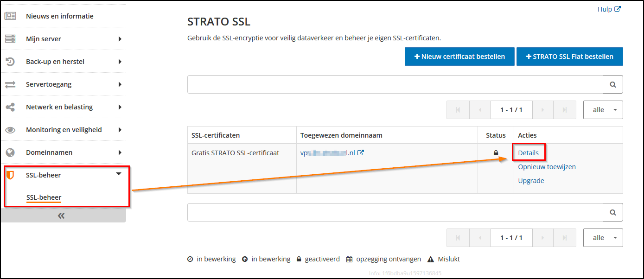This screenshot has height=279, width=644.
Task: Click the Nieuw certificaat bestellen button
Action: coord(459,56)
